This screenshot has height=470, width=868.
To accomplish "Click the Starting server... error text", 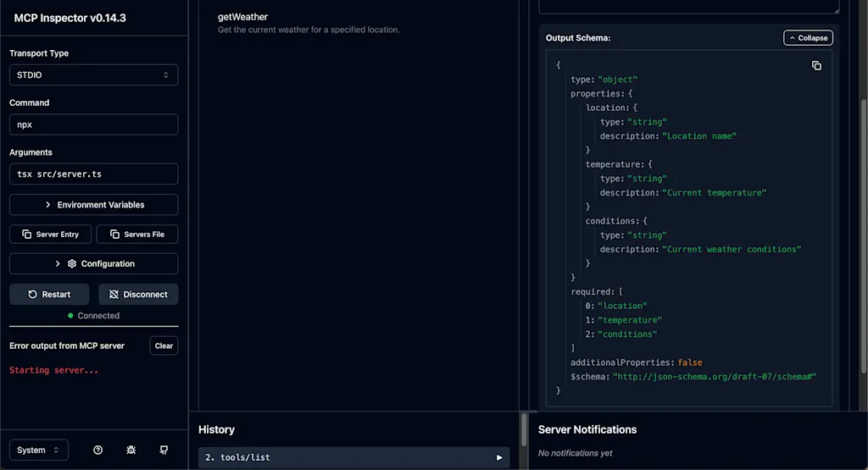I will tap(53, 370).
